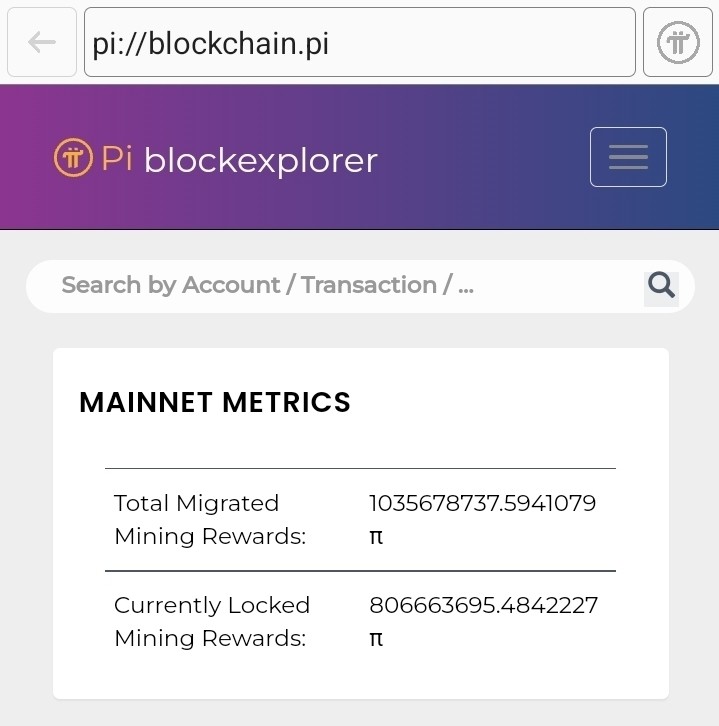Click the divider line above Total Migrated row
Image resolution: width=719 pixels, height=726 pixels.
tap(360, 469)
